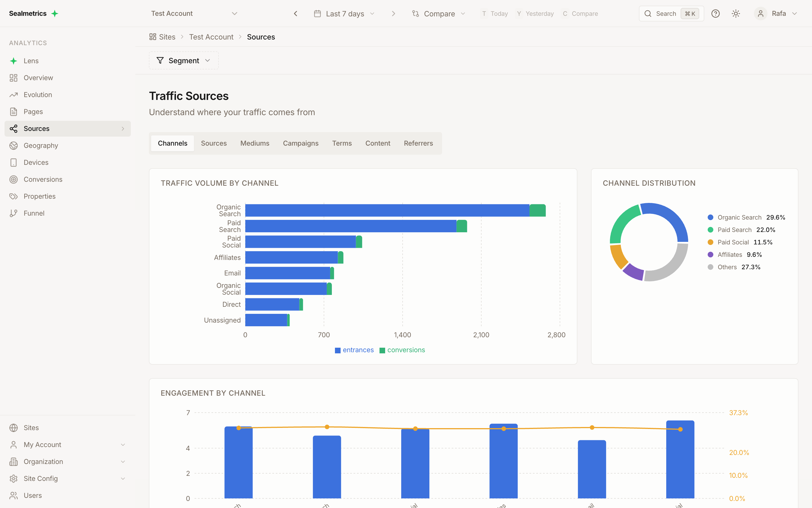Open the Lens star icon

pyautogui.click(x=14, y=61)
